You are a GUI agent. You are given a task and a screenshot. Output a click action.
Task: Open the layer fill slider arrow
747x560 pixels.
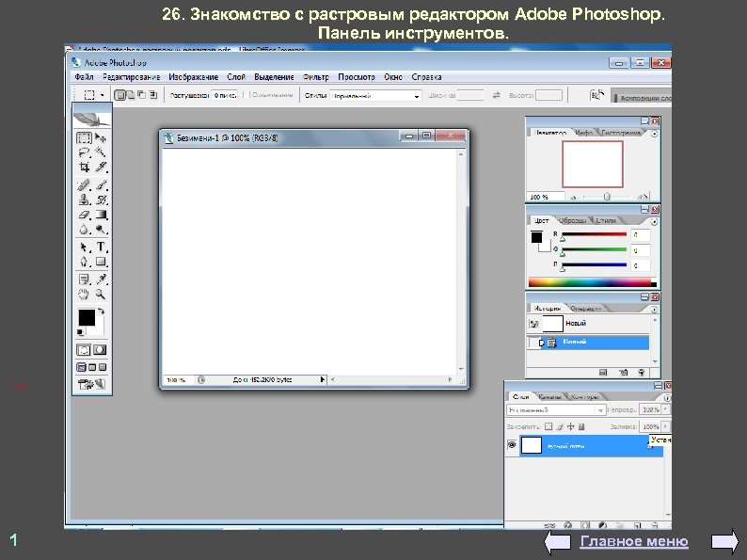pos(666,426)
